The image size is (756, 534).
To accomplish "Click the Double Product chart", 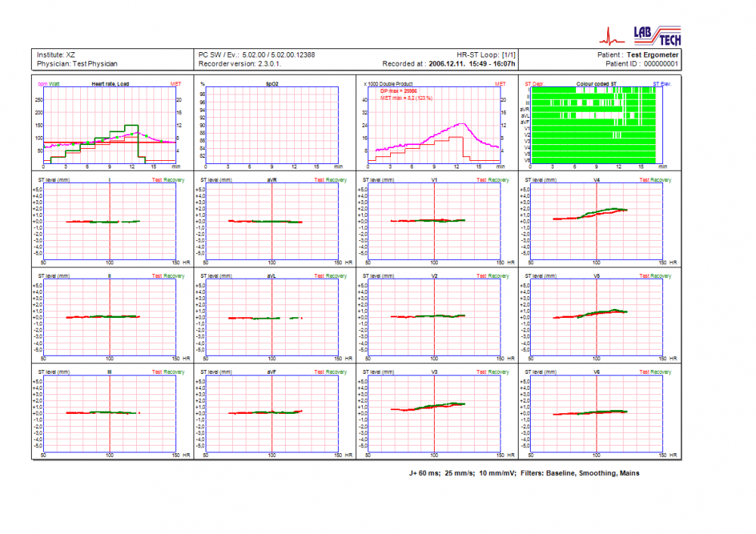I will [x=434, y=123].
